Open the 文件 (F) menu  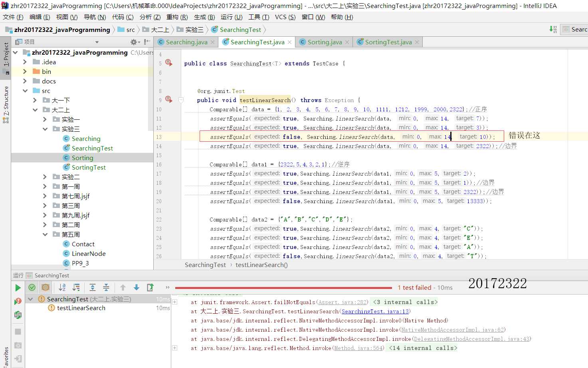coord(13,17)
